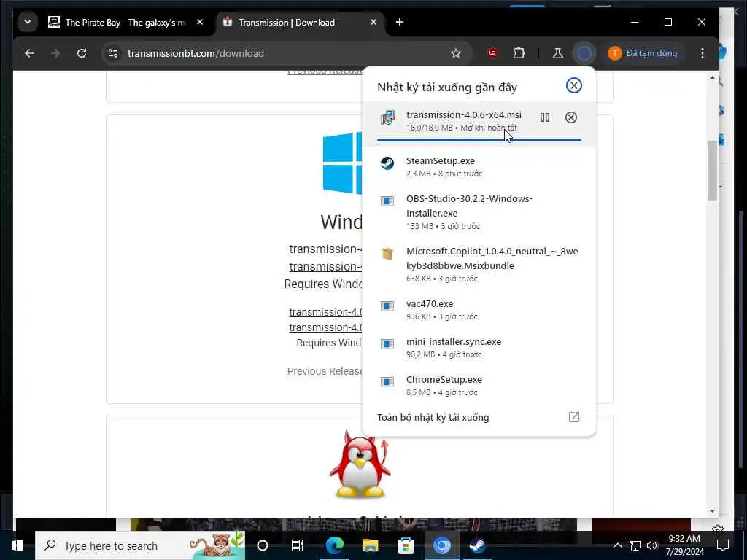View site information icon in address bar

coord(113,53)
